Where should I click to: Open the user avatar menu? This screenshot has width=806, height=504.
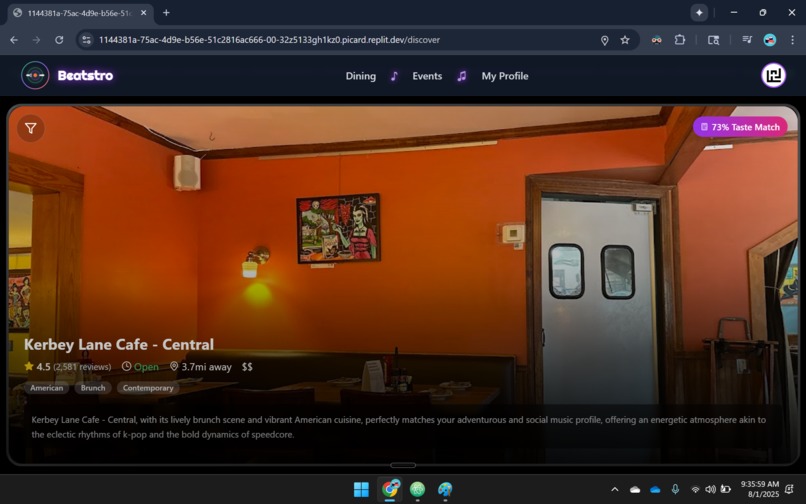[773, 76]
